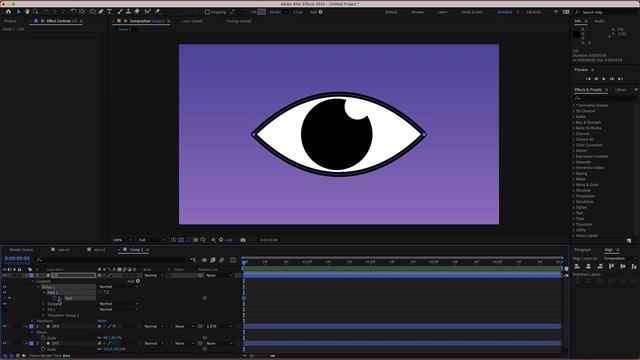Click the Align Right icon
640x360 pixels.
click(x=600, y=267)
